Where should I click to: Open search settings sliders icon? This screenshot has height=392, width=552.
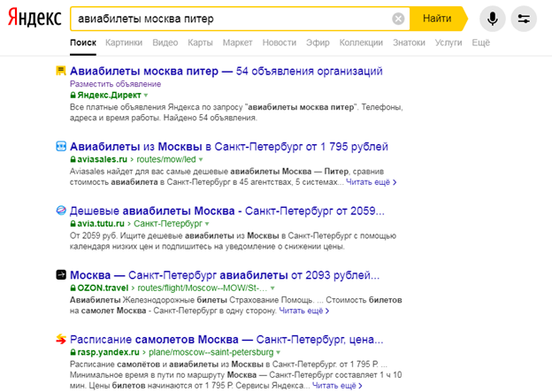pyautogui.click(x=524, y=19)
